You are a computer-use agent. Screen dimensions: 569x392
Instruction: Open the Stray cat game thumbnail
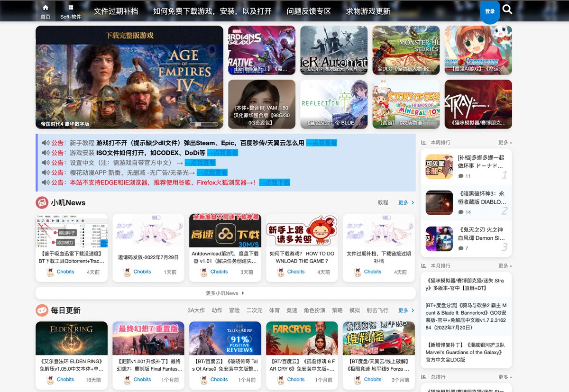click(478, 104)
